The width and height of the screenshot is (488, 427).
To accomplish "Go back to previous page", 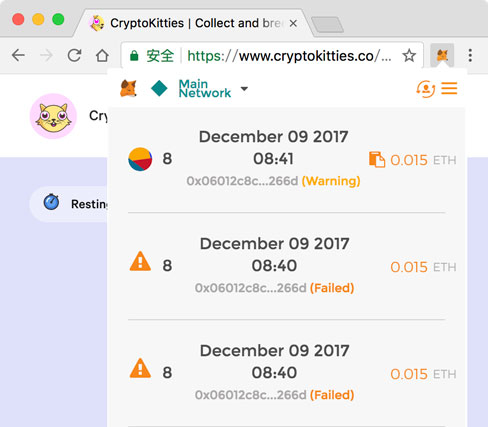I will point(18,55).
